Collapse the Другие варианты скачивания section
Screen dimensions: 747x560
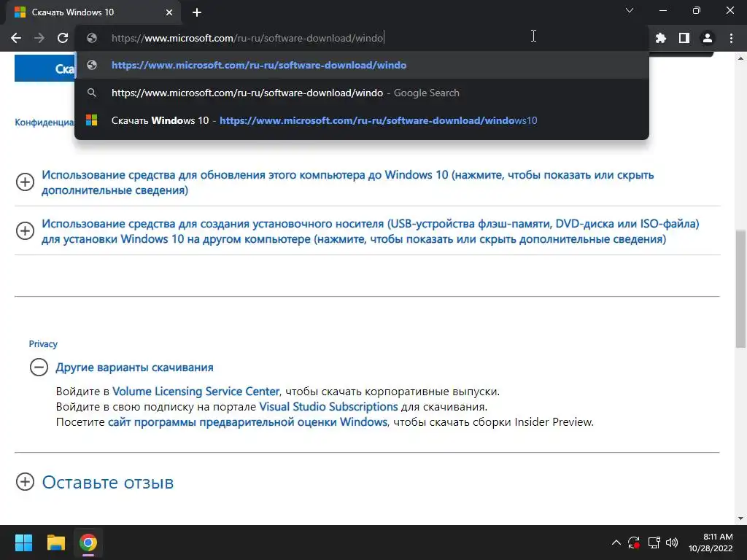click(121, 367)
